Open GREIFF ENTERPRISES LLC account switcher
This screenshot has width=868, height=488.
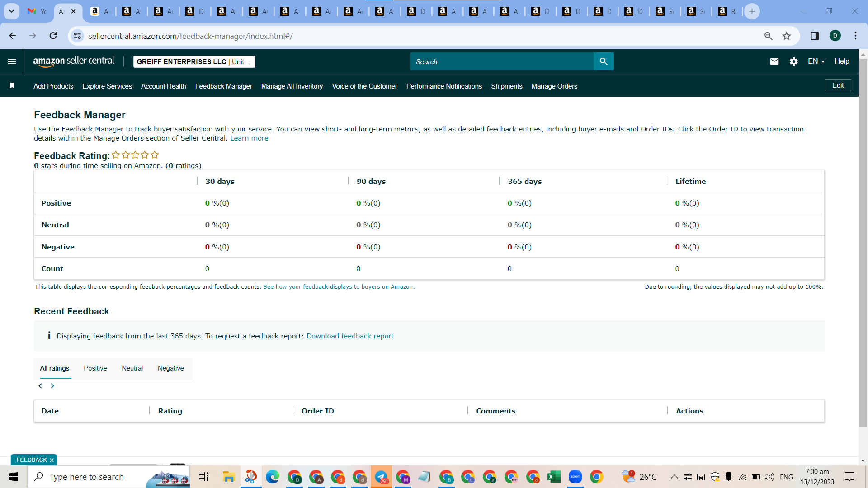click(x=194, y=61)
